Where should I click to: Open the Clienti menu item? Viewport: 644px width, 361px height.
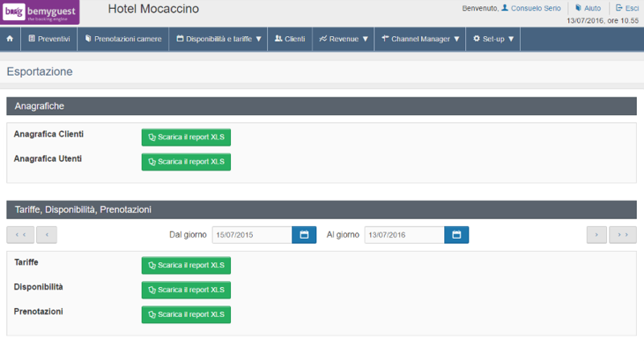tap(290, 39)
